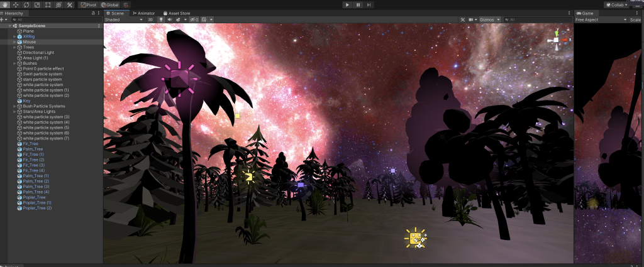Expand the XRRig object in Hierarchy
644x267 pixels.
point(14,36)
